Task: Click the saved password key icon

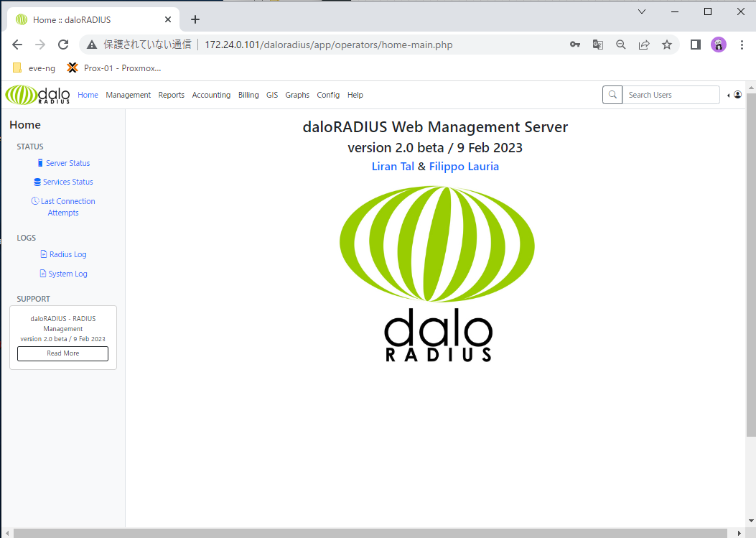Action: click(x=574, y=45)
